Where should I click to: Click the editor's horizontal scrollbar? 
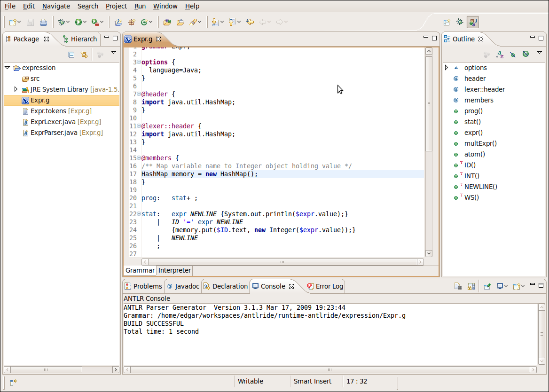(282, 262)
